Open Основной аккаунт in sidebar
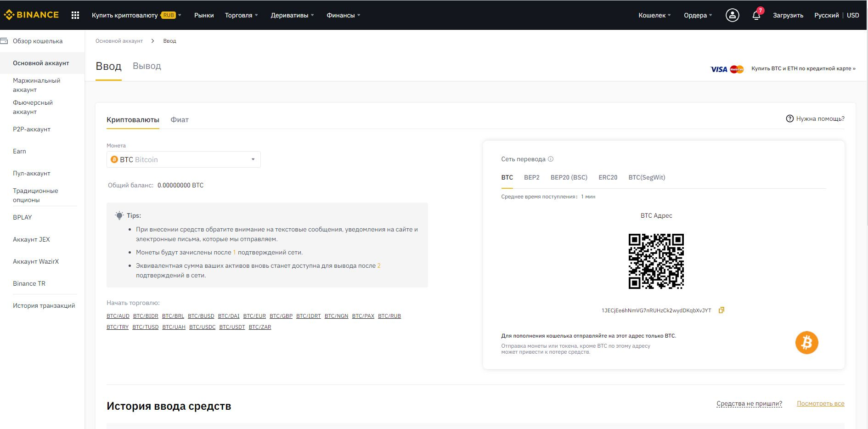The width and height of the screenshot is (868, 429). [41, 63]
